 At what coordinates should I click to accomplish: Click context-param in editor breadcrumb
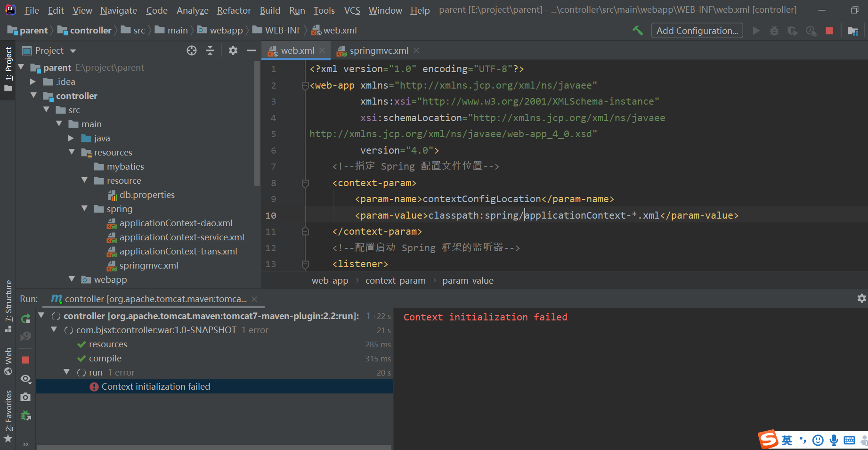coord(395,281)
